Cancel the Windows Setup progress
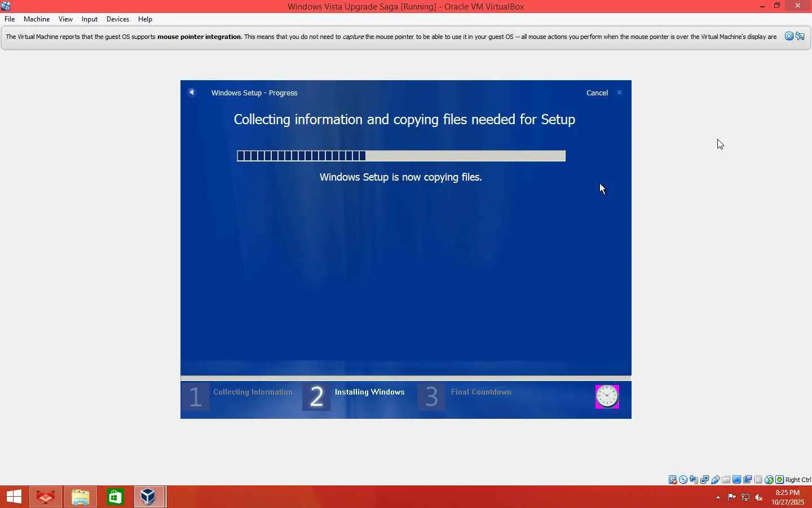The height and width of the screenshot is (508, 812). coord(597,93)
